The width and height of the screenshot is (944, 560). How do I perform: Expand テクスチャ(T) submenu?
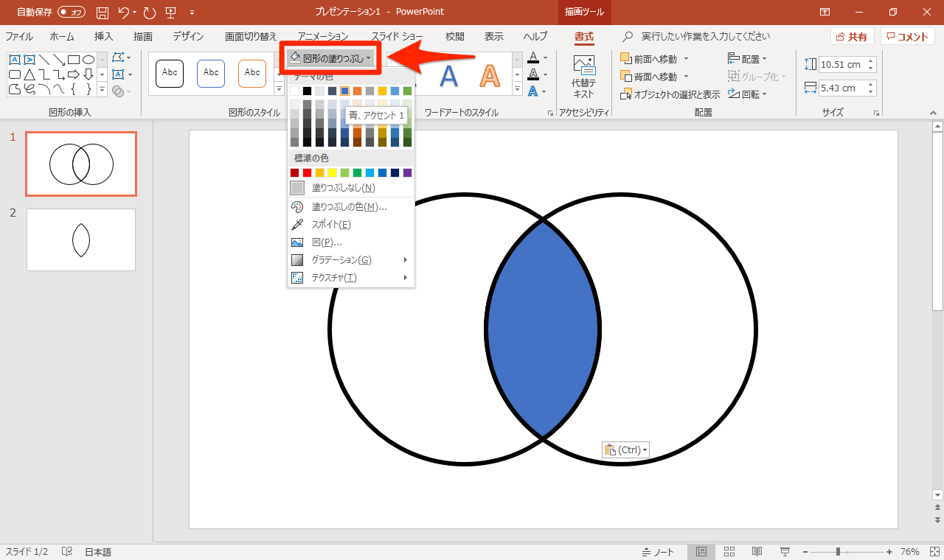point(350,278)
